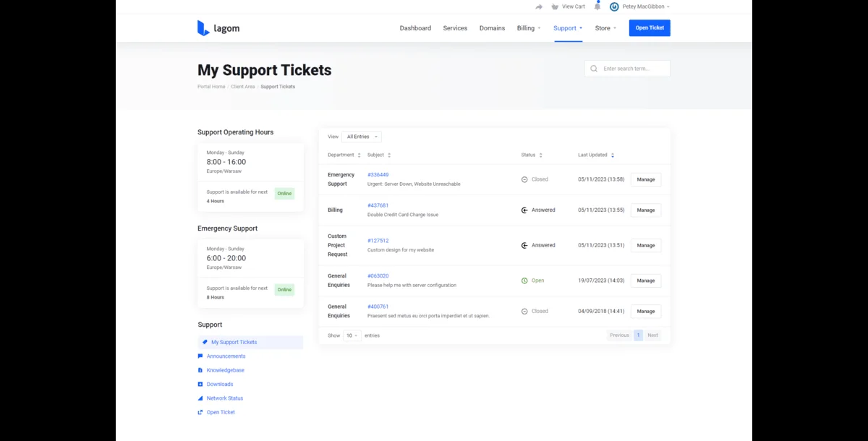The height and width of the screenshot is (441, 868).
Task: Toggle sorting on the Department column
Action: coord(359,155)
